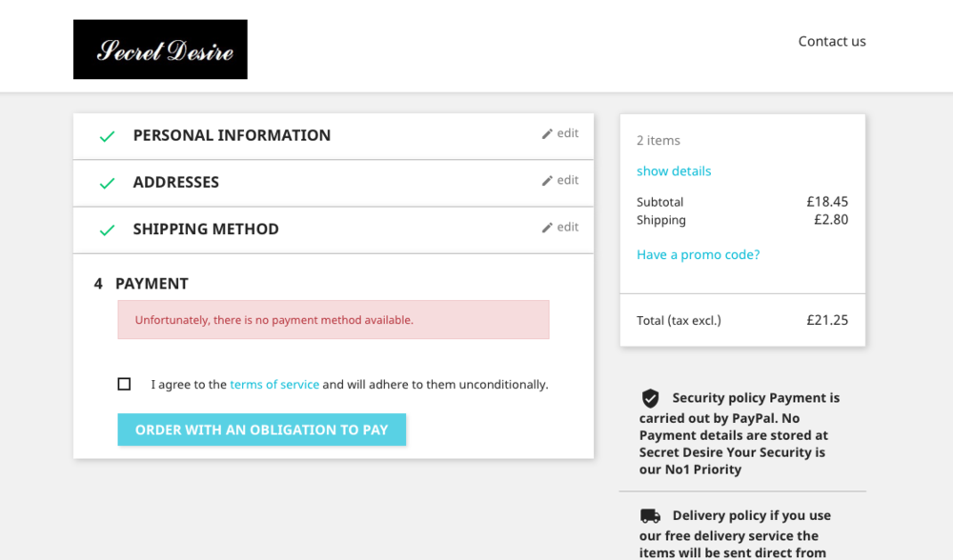
Task: Click the agreement checkbox in the Payment section
Action: (124, 383)
